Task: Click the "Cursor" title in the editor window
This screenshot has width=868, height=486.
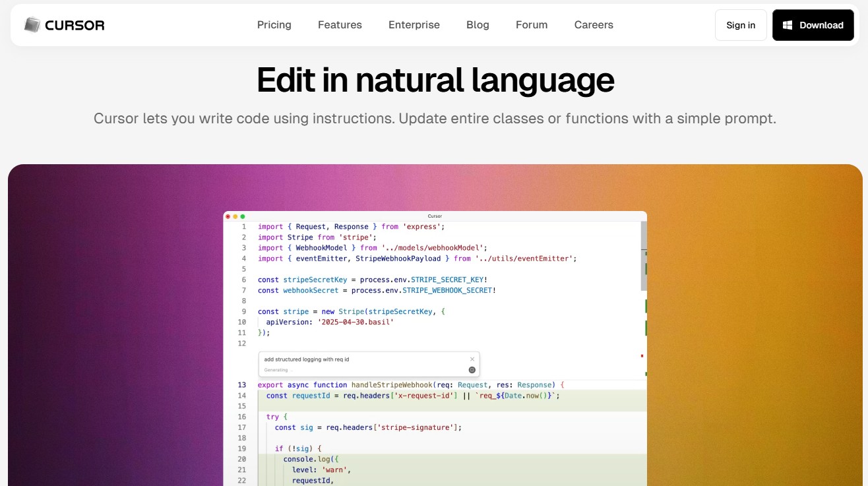Action: 435,216
